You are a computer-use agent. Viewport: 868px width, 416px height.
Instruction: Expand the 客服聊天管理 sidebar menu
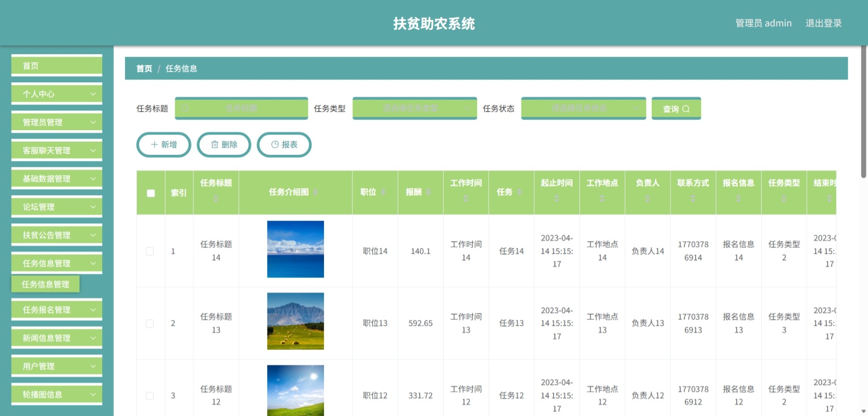pyautogui.click(x=57, y=150)
